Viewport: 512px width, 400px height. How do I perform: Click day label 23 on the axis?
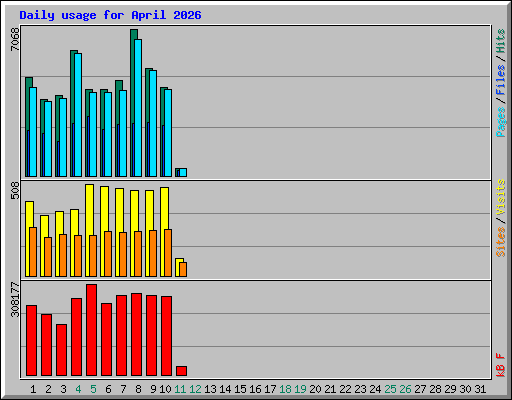coord(360,389)
